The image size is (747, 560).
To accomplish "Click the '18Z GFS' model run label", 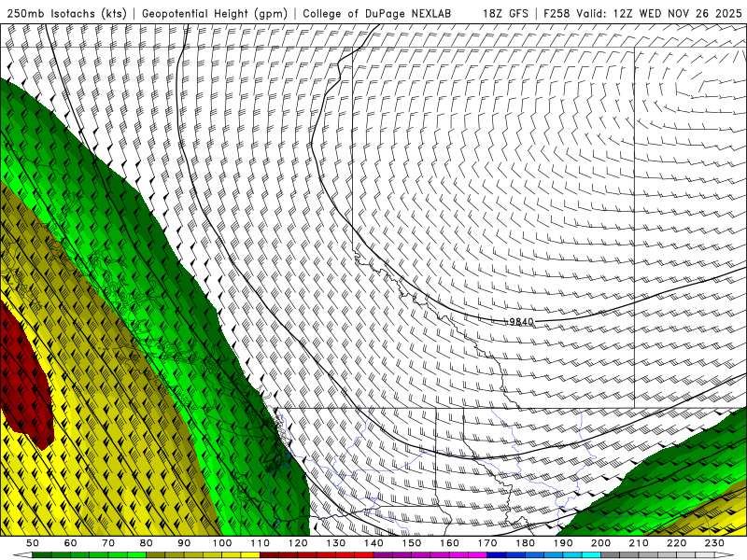I will [x=505, y=14].
